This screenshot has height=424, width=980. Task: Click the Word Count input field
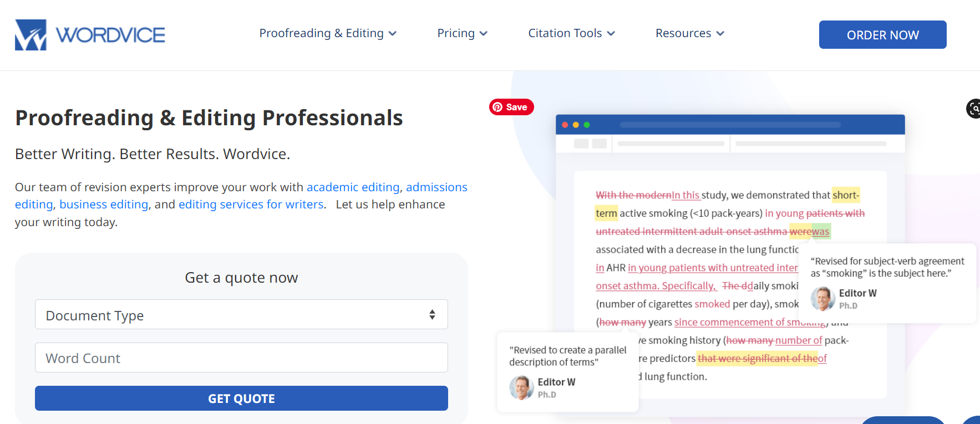[x=241, y=357]
